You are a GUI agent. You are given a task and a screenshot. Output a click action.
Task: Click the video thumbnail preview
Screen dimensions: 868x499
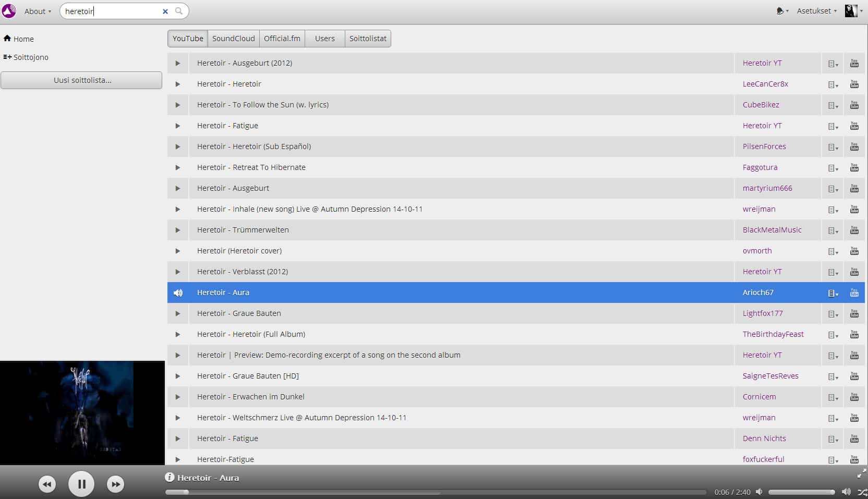82,412
